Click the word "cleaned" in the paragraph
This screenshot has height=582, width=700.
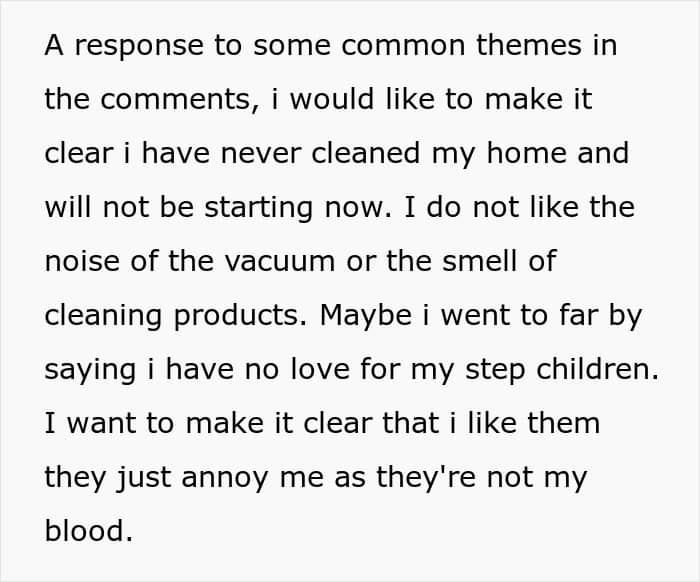click(366, 153)
